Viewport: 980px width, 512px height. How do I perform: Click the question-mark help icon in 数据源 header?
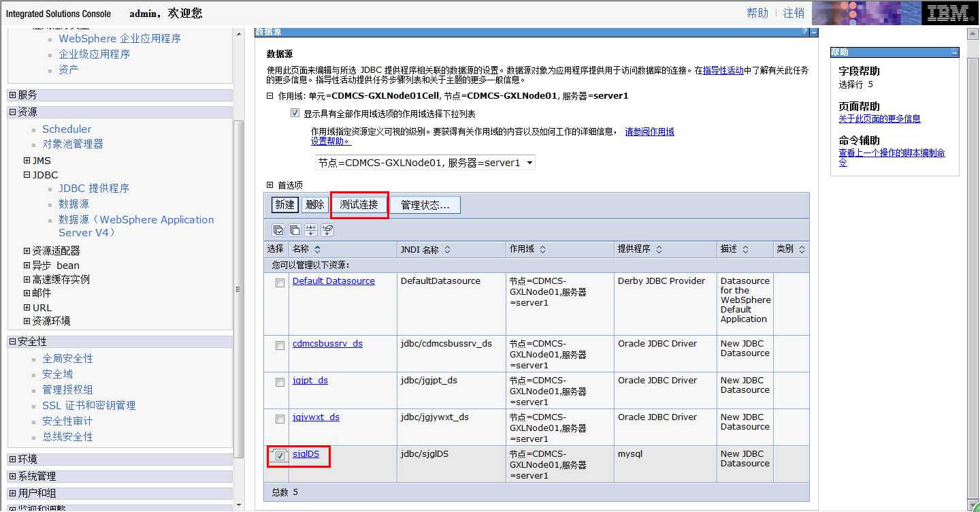pyautogui.click(x=805, y=32)
